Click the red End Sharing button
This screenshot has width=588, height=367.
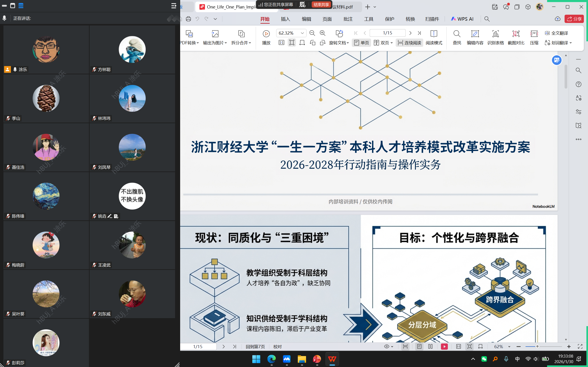(x=321, y=5)
